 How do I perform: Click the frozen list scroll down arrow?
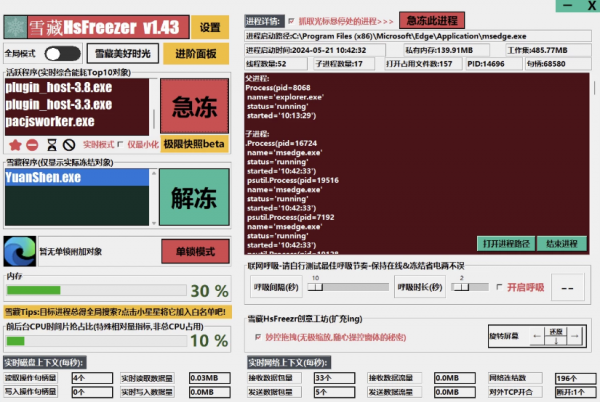(x=154, y=223)
